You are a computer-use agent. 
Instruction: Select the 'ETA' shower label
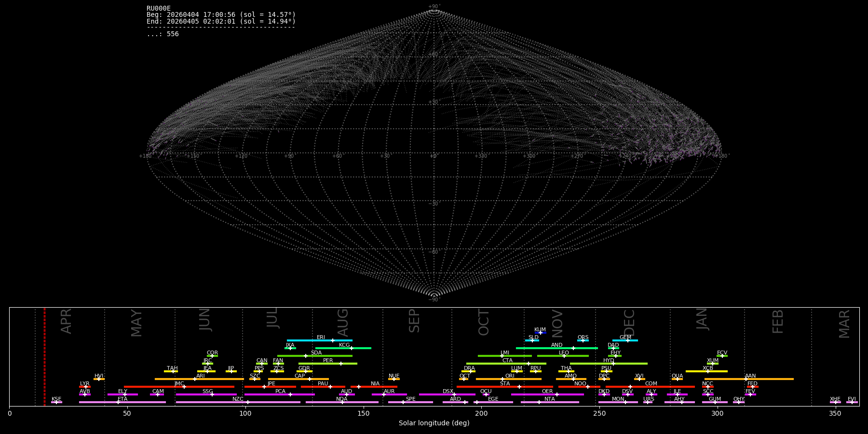click(x=122, y=399)
